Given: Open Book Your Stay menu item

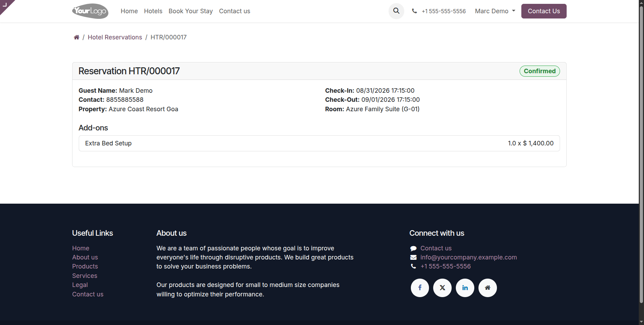Looking at the screenshot, I should [191, 11].
